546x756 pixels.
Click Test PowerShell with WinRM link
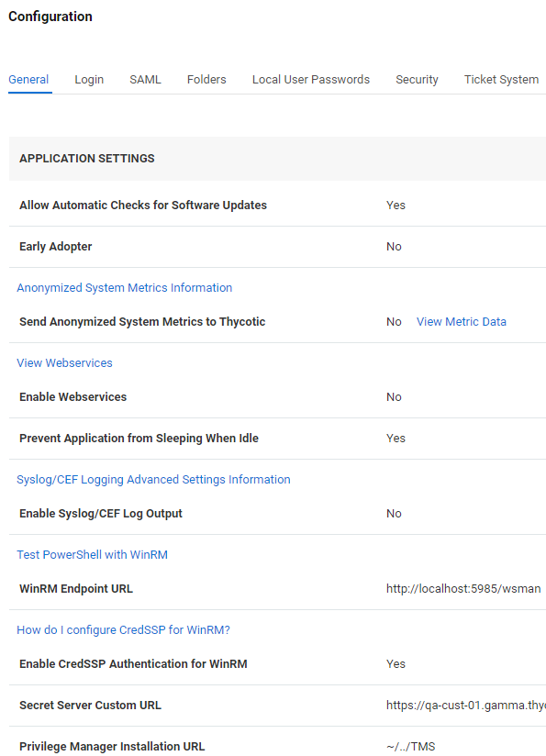(x=92, y=555)
